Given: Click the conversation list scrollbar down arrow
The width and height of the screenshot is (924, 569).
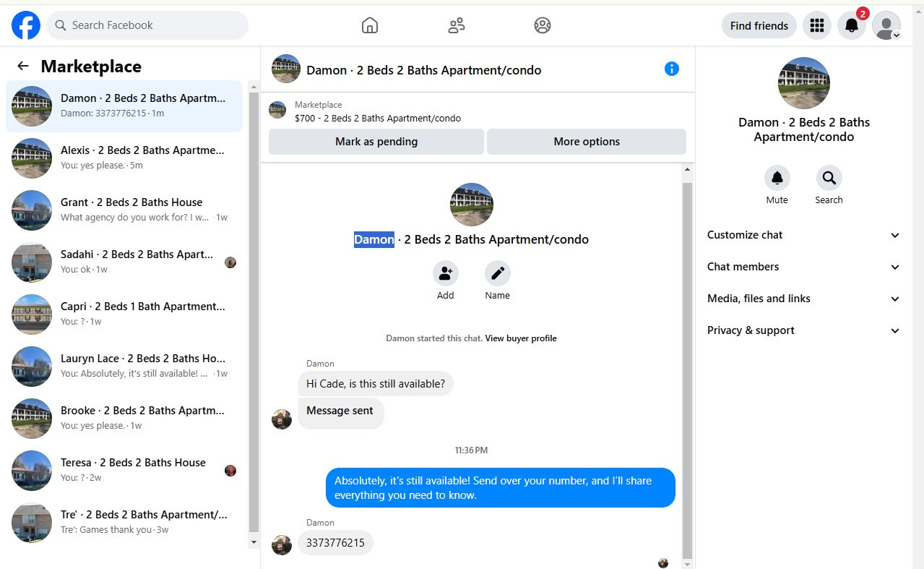Looking at the screenshot, I should tap(254, 542).
